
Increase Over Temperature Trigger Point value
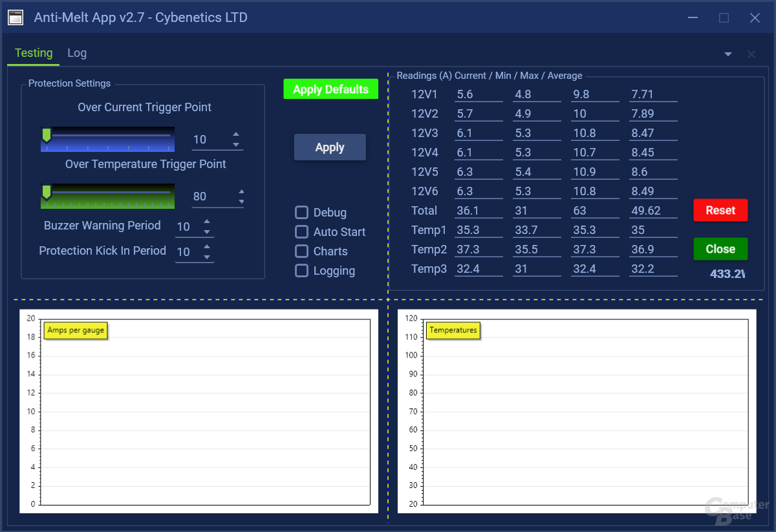click(241, 191)
